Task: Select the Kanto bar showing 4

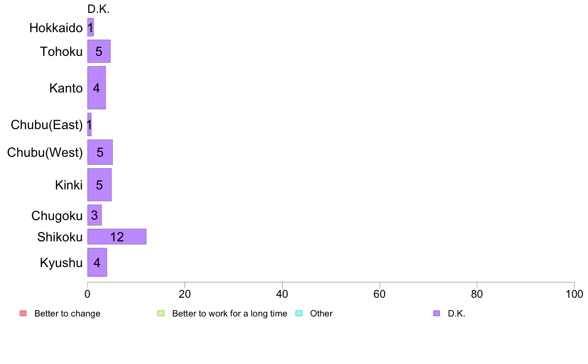Action: tap(97, 88)
